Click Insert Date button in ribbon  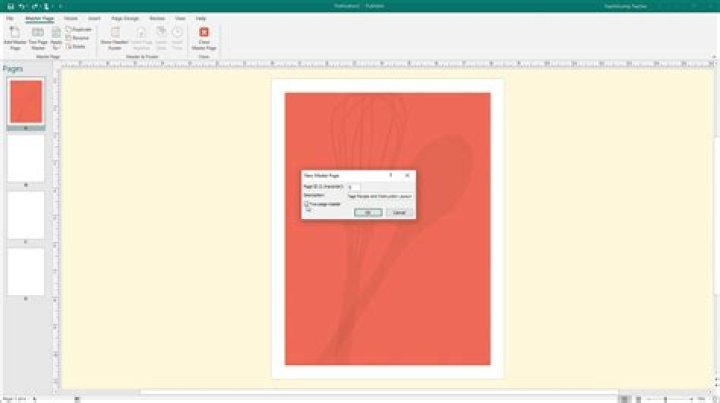161,38
